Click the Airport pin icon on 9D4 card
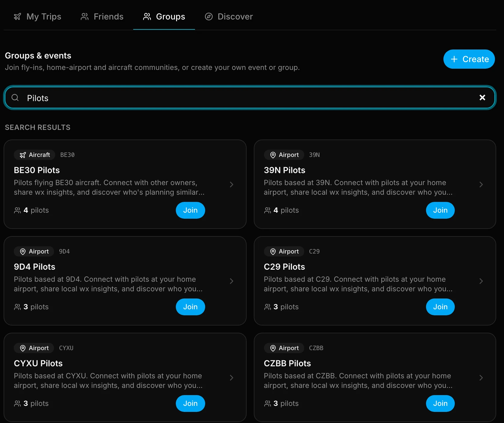This screenshot has height=423, width=504. pyautogui.click(x=23, y=251)
